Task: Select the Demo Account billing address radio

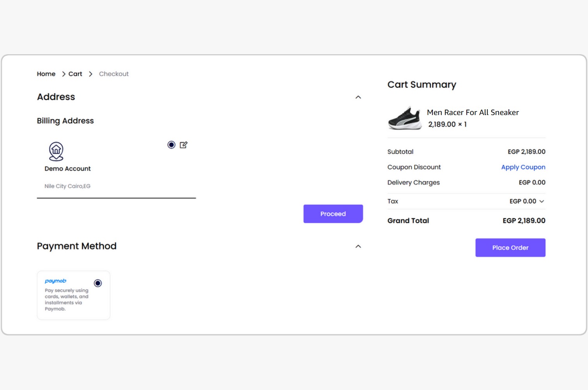Action: (171, 145)
